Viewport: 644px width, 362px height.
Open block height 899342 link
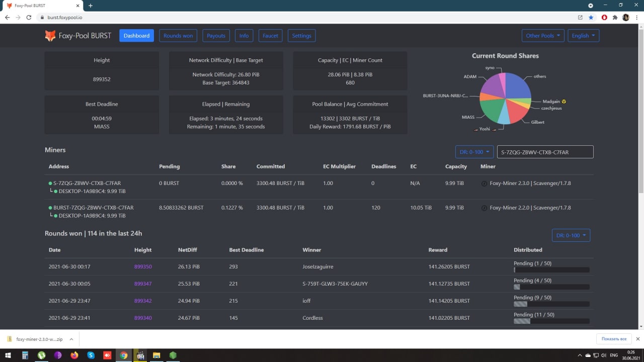tap(143, 301)
